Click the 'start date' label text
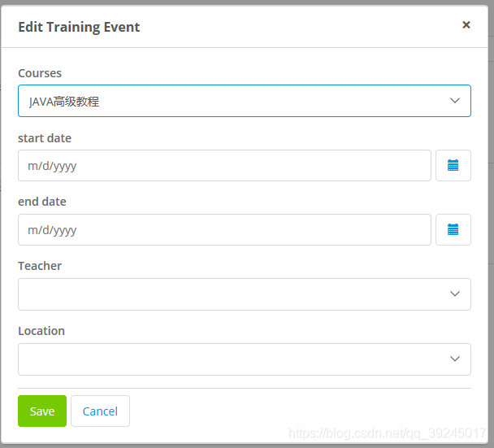494x448 pixels. point(45,138)
